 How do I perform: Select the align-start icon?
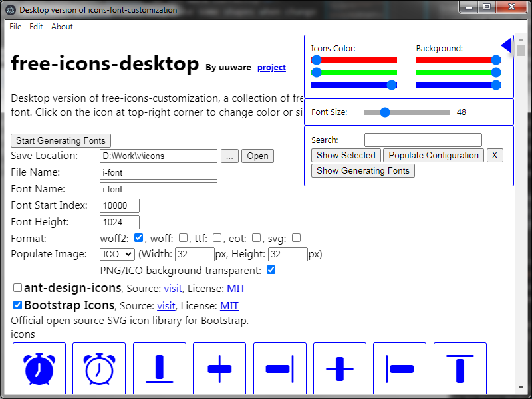pyautogui.click(x=400, y=369)
